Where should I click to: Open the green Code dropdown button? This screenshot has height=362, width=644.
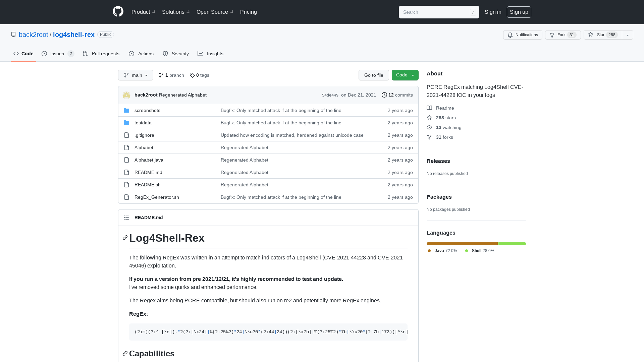point(405,75)
